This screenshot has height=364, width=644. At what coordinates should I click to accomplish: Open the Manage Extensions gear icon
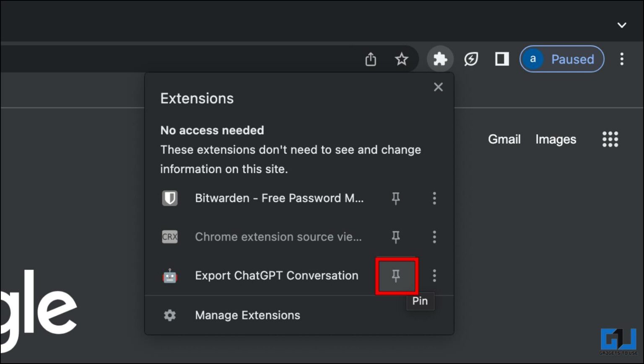point(169,315)
